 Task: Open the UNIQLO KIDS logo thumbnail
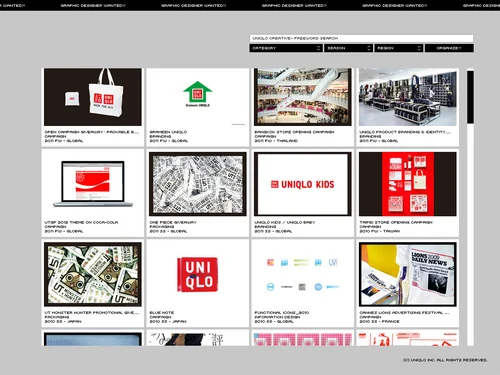pyautogui.click(x=303, y=184)
